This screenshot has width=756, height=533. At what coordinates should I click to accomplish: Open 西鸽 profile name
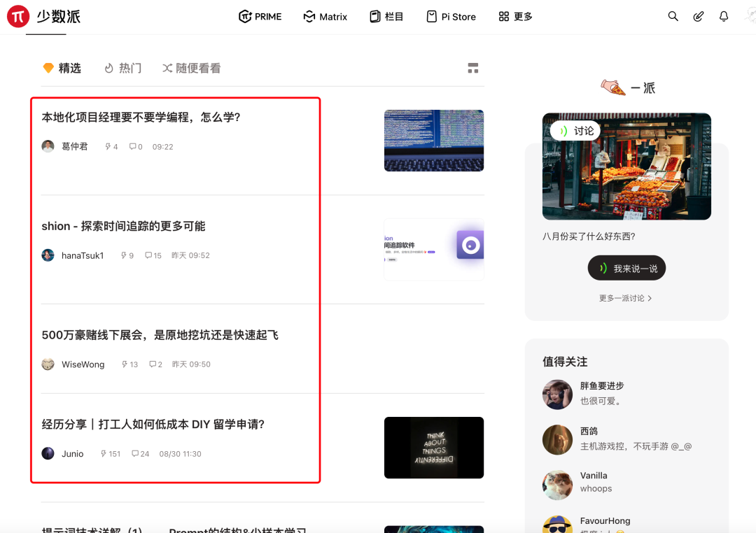click(x=589, y=432)
